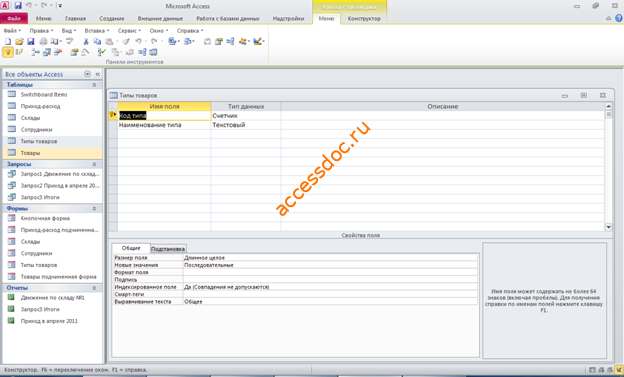Open the Товары table in the navigation pane

[30, 153]
